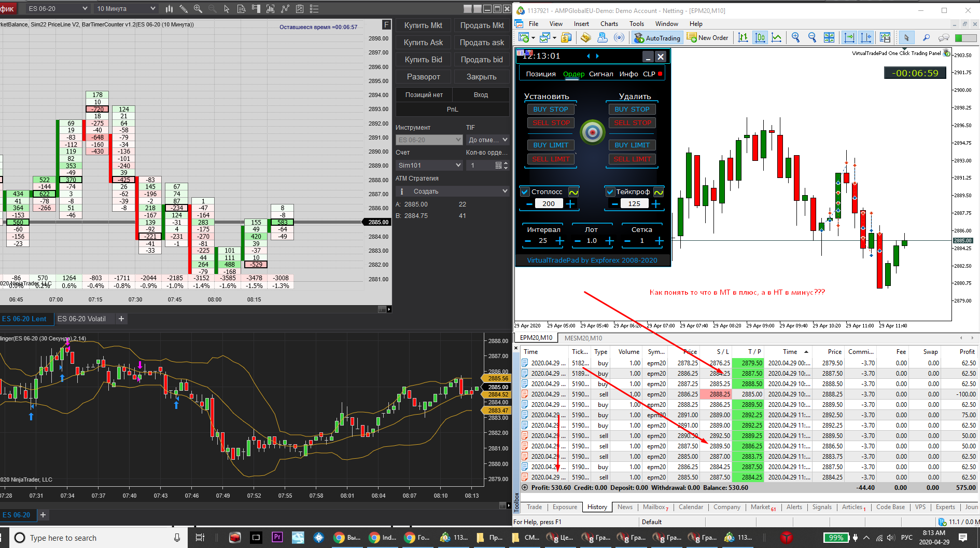This screenshot has height=548, width=980.
Task: Switch to the Trade tab in Toolbox
Action: point(534,507)
